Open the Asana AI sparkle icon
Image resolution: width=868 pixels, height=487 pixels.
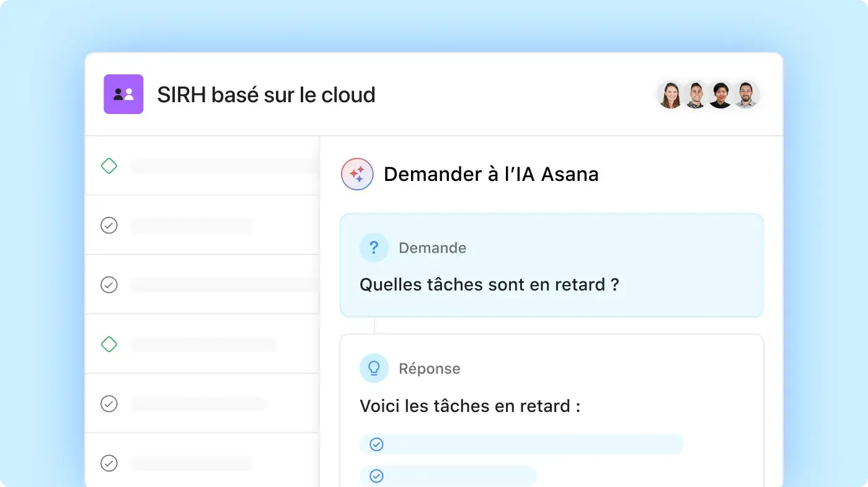coord(357,174)
